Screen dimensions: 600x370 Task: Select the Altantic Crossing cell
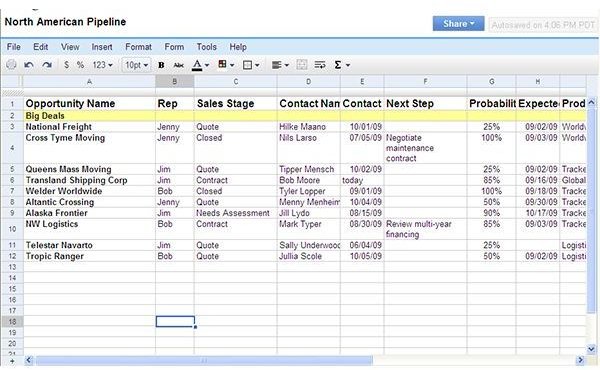click(89, 202)
